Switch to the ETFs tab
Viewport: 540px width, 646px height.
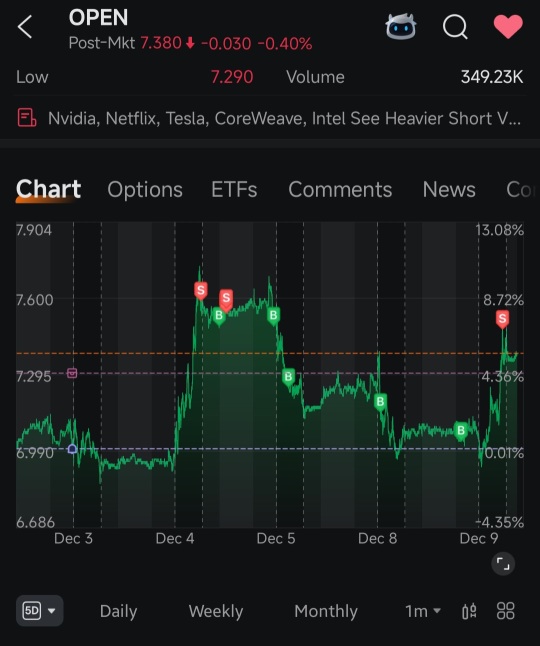pyautogui.click(x=234, y=190)
